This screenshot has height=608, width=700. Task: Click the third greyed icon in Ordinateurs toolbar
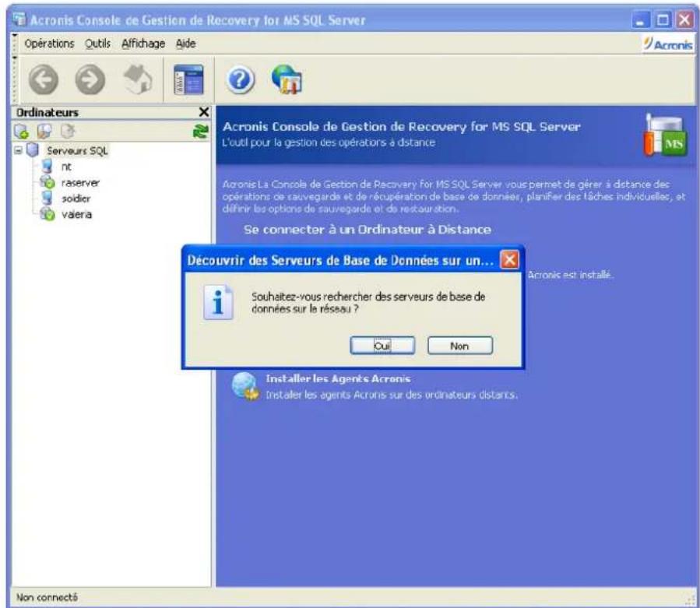pyautogui.click(x=68, y=132)
